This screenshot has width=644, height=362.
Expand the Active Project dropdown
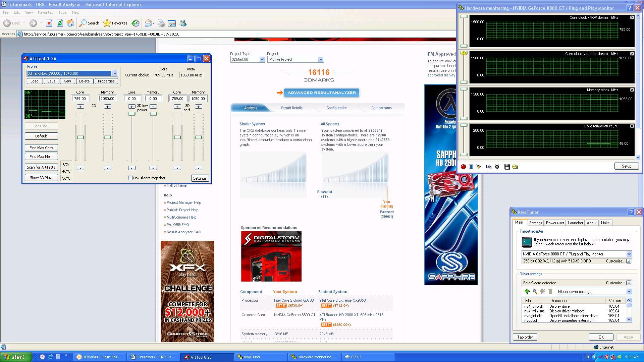pos(321,59)
